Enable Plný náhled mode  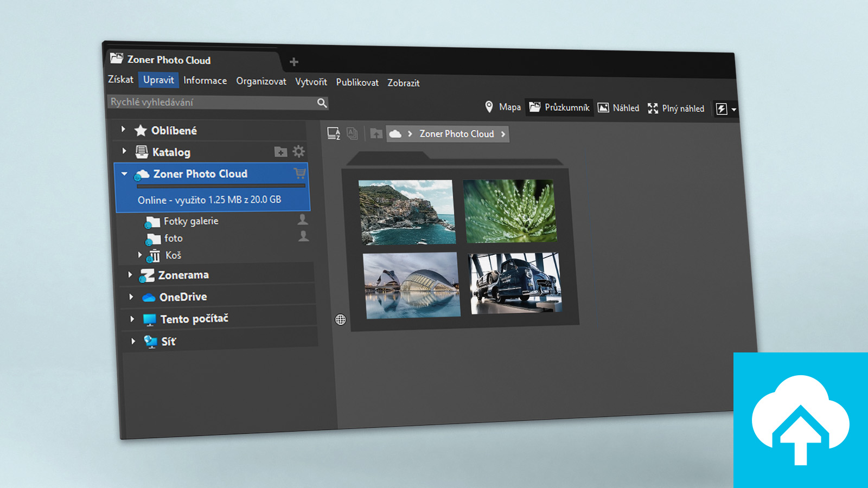pos(676,108)
